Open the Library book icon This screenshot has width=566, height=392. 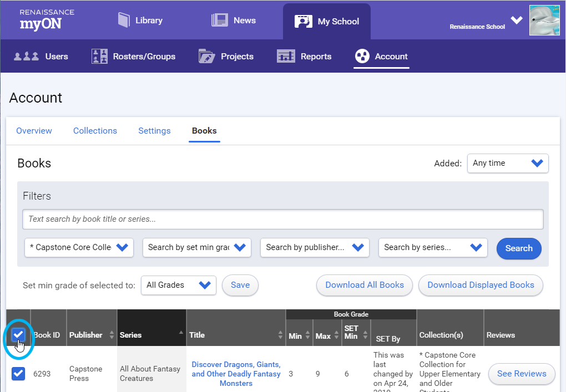(x=124, y=20)
